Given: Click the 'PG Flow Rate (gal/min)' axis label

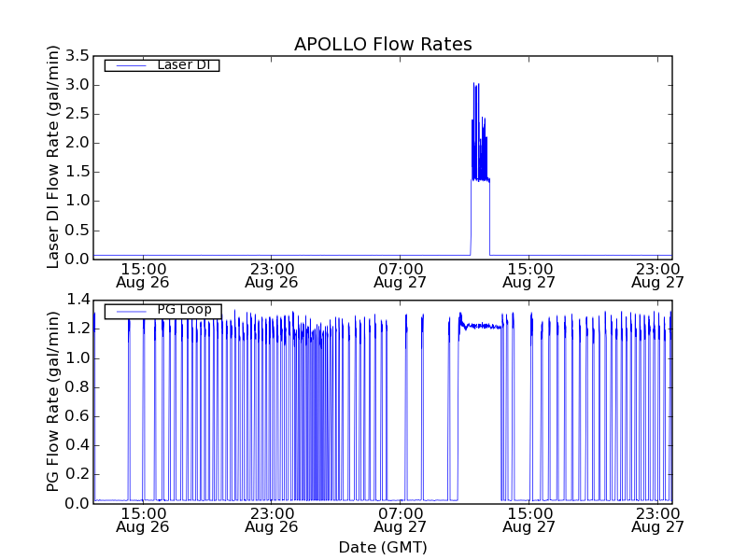Looking at the screenshot, I should (x=53, y=401).
